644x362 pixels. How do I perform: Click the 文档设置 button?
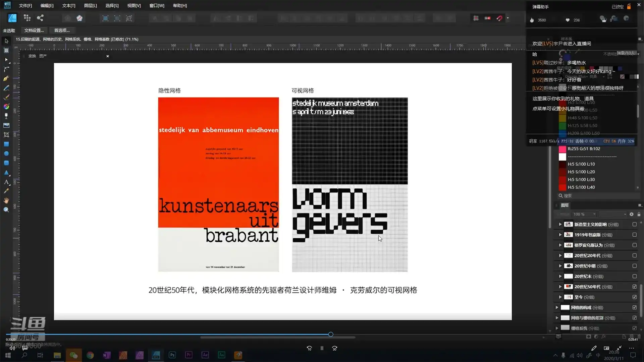point(34,30)
